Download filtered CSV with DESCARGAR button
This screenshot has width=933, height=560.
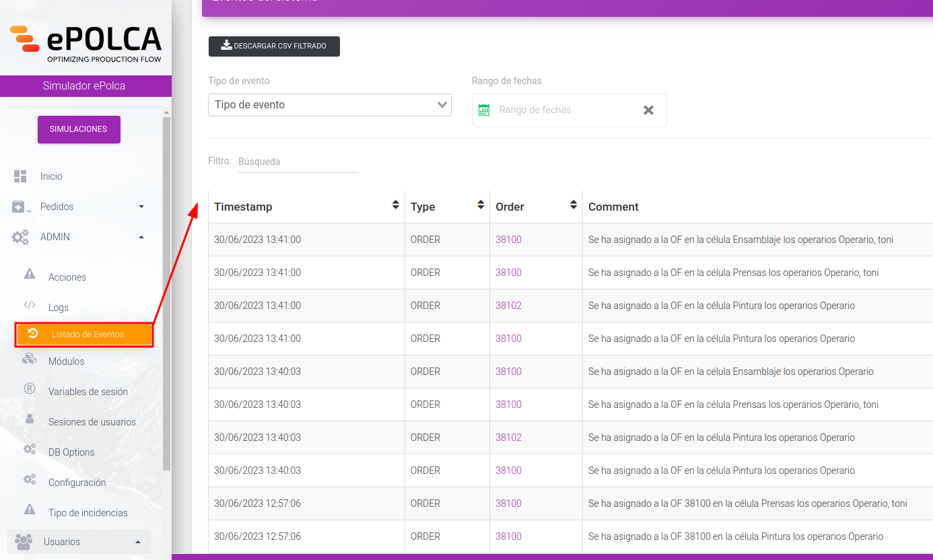[274, 46]
